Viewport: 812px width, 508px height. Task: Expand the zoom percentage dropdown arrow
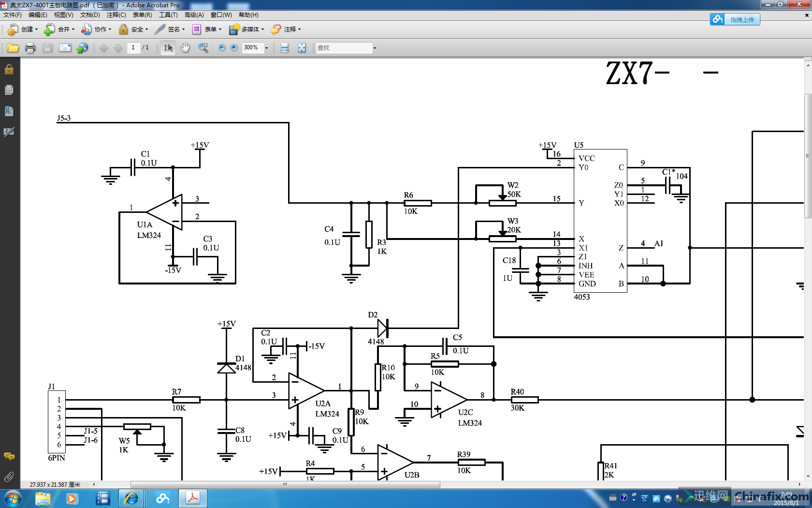pyautogui.click(x=266, y=48)
